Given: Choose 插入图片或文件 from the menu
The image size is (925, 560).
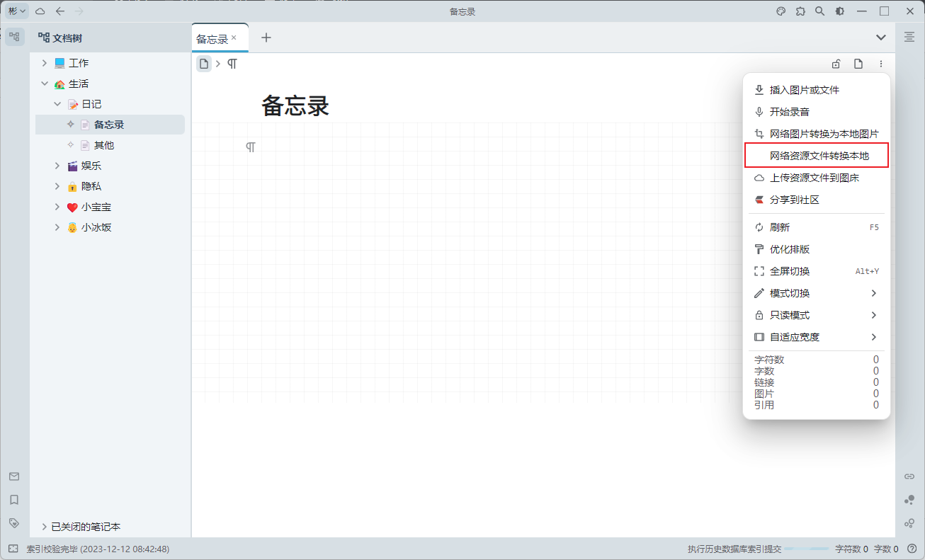Looking at the screenshot, I should 817,90.
